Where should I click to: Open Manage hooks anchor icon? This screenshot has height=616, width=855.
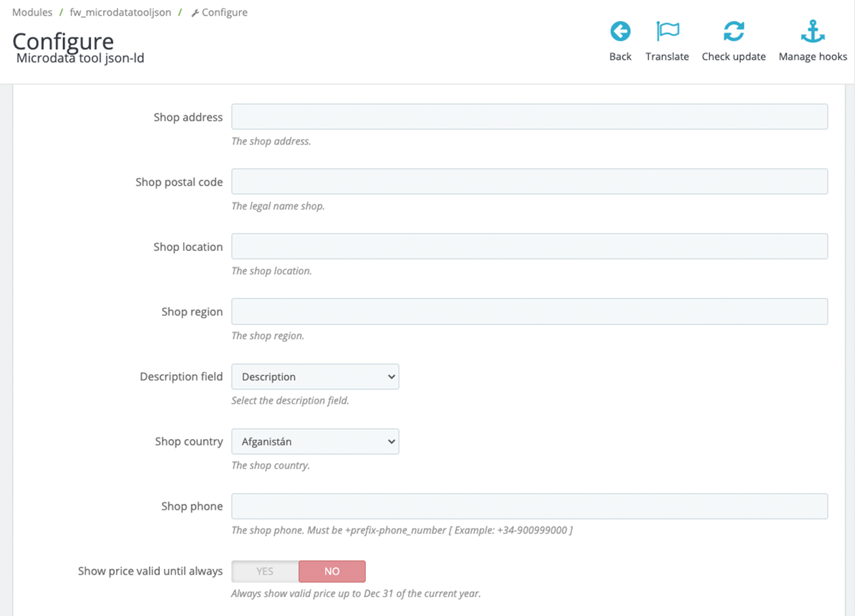point(813,31)
